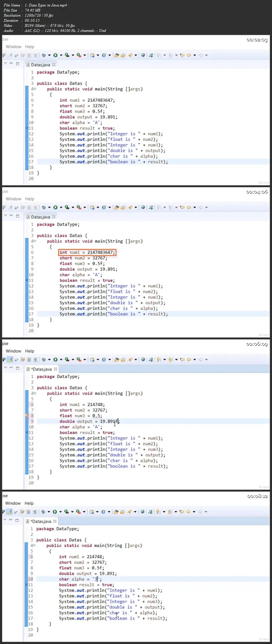The image size is (272, 644).
Task: Click the Coverage run icon in the 00:02:03 frame
Action: [67, 55]
